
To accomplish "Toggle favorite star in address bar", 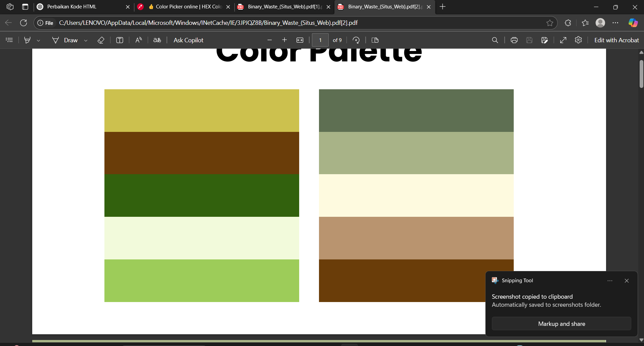I will (x=550, y=23).
